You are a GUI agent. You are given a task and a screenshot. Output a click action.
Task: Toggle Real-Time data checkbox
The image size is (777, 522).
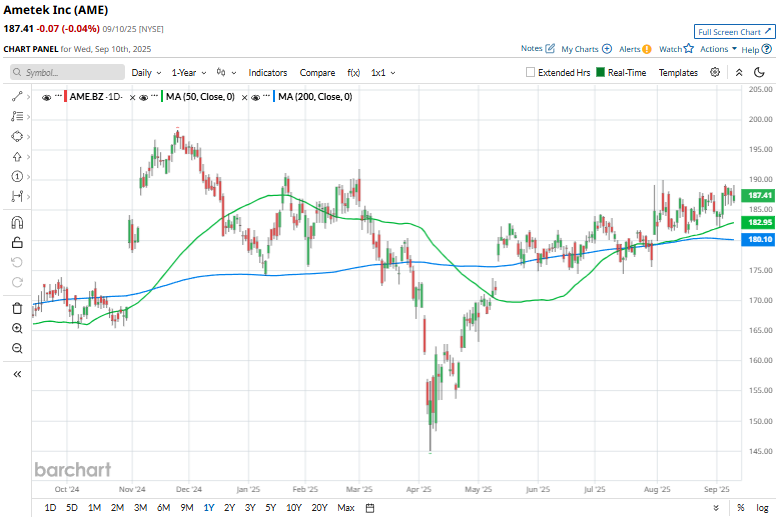pos(600,72)
